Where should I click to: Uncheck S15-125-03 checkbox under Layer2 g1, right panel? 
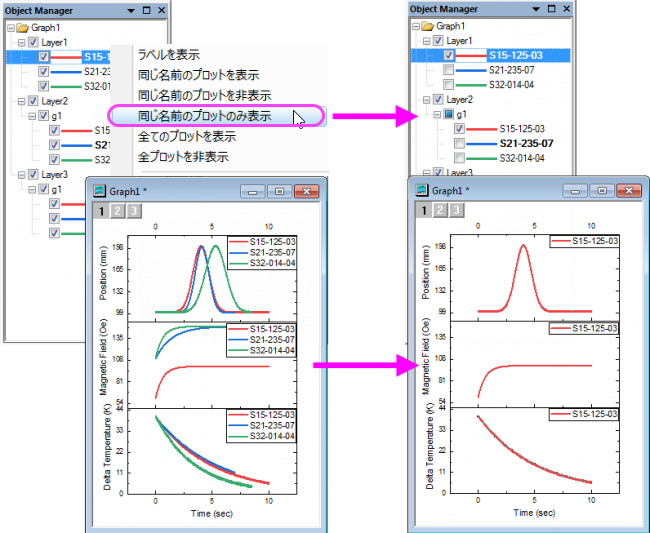tap(459, 128)
